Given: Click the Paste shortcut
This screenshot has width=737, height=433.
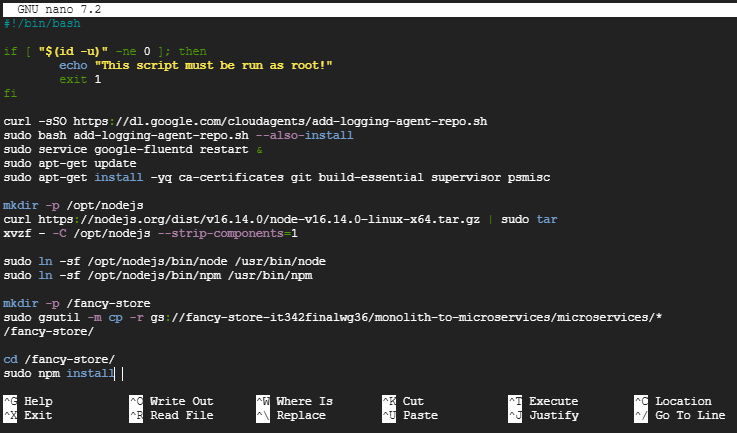Looking at the screenshot, I should 420,415.
